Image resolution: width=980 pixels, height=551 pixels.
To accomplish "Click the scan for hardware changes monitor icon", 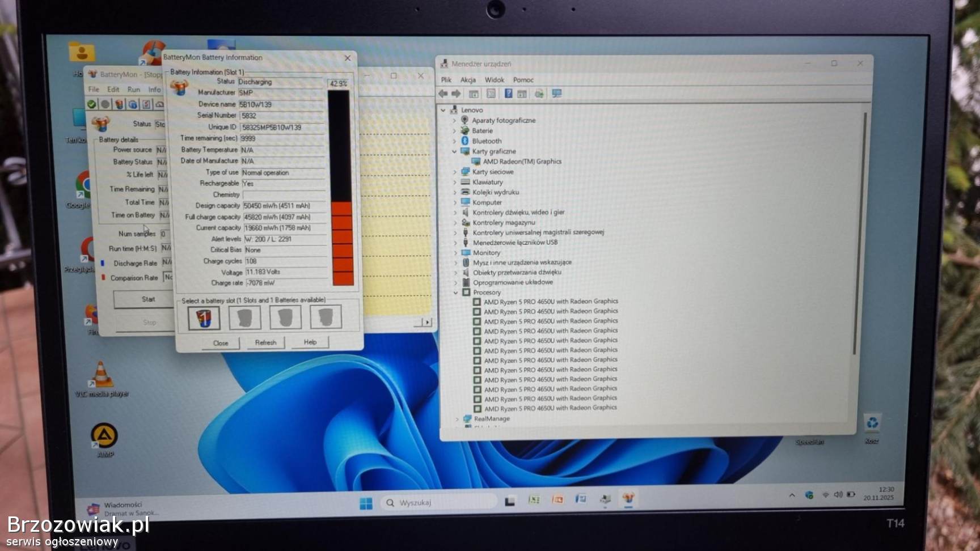I will (557, 94).
